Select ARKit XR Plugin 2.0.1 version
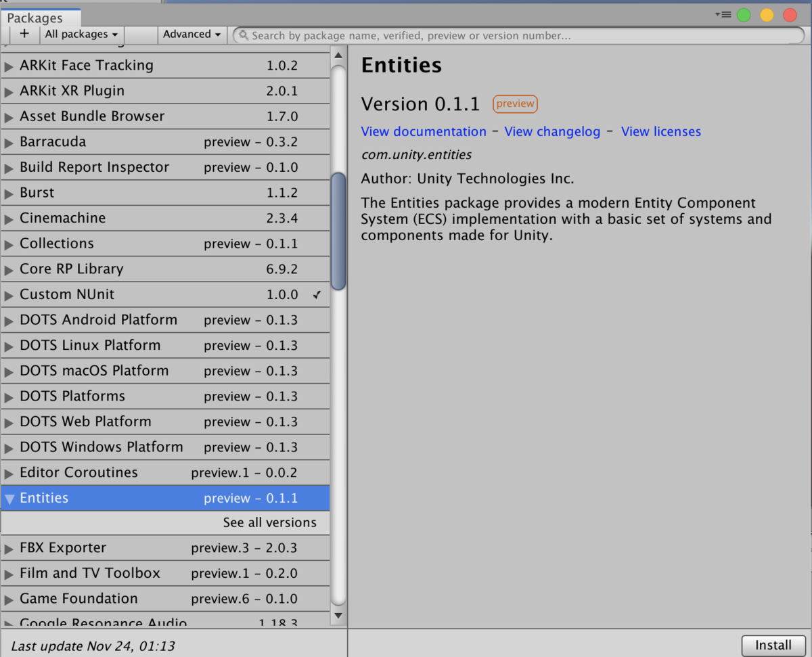 281,91
